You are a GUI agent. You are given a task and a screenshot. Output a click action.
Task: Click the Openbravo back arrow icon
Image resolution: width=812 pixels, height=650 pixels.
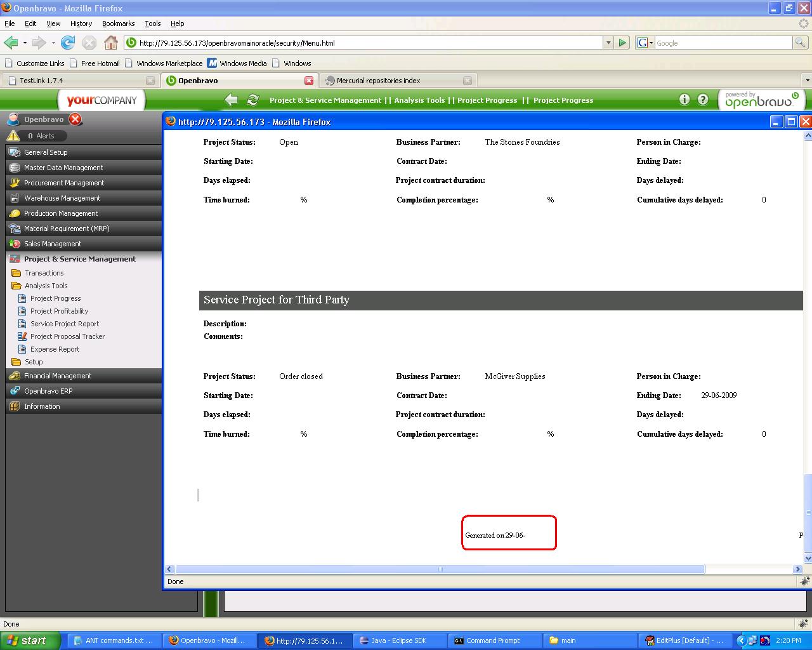(232, 100)
